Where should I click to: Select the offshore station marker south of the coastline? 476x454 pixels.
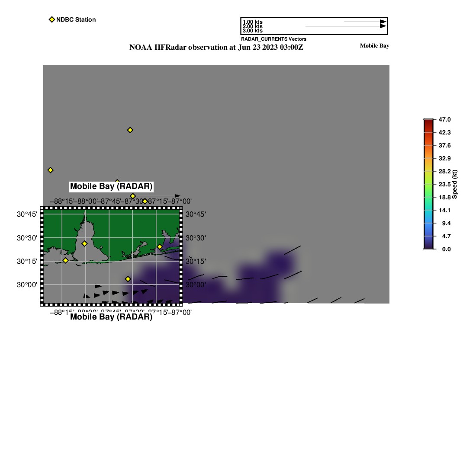[x=128, y=279]
